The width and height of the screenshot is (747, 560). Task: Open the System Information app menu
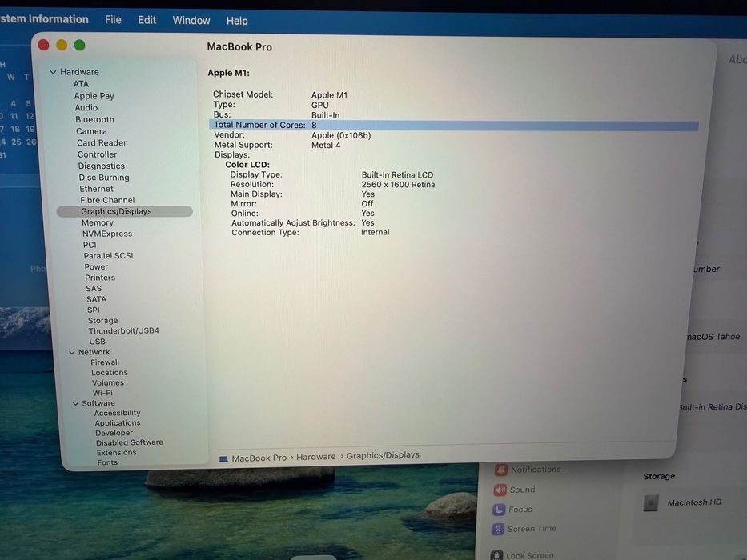coord(44,19)
